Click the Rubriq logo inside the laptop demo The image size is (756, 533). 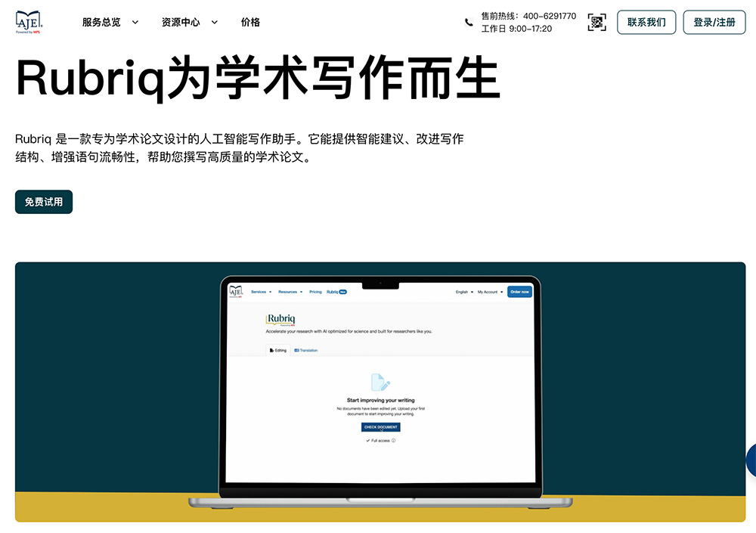[x=280, y=320]
